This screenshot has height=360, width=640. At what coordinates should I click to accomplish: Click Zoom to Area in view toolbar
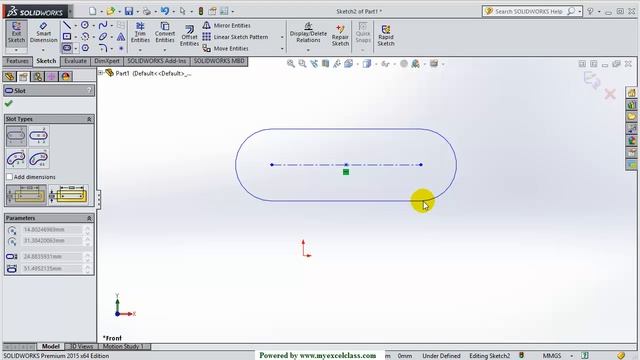pyautogui.click(x=302, y=64)
